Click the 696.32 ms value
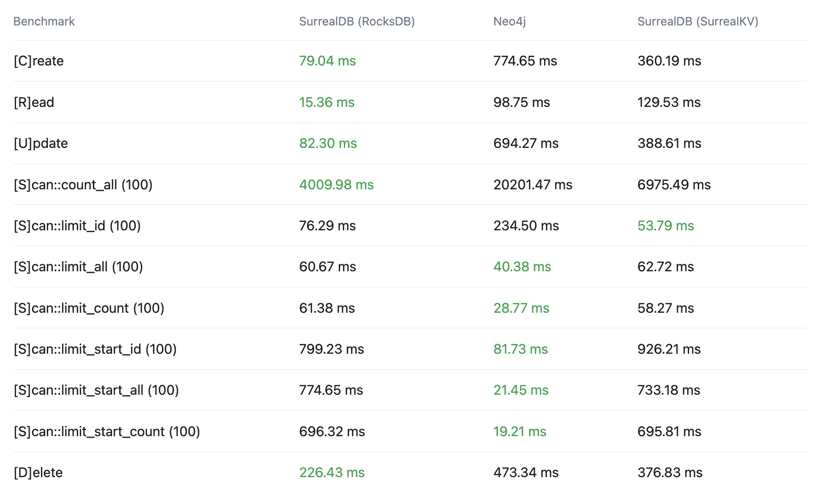The image size is (815, 504). tap(332, 431)
